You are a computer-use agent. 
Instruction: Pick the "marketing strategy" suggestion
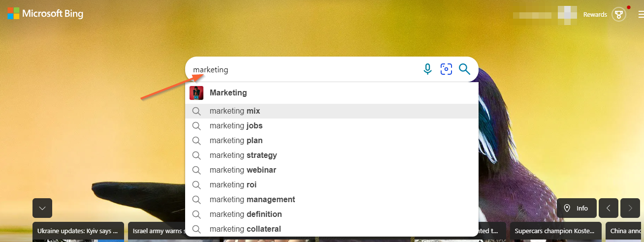[331, 155]
